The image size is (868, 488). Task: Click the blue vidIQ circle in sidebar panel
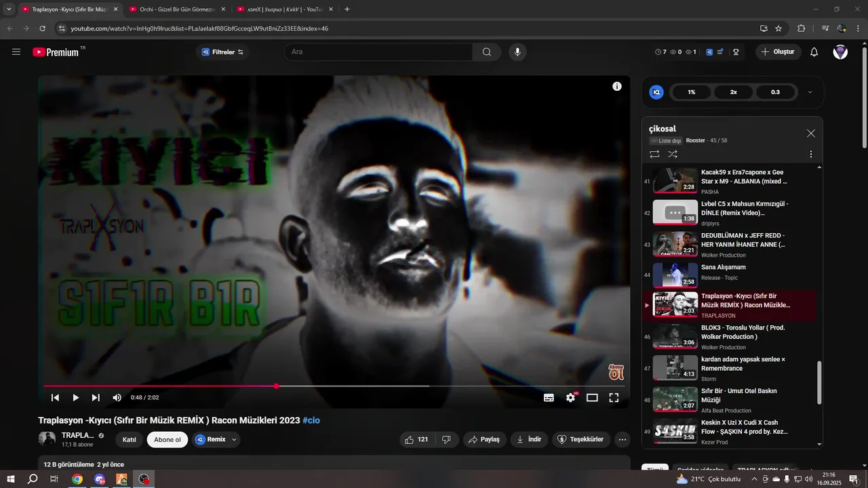pyautogui.click(x=656, y=92)
